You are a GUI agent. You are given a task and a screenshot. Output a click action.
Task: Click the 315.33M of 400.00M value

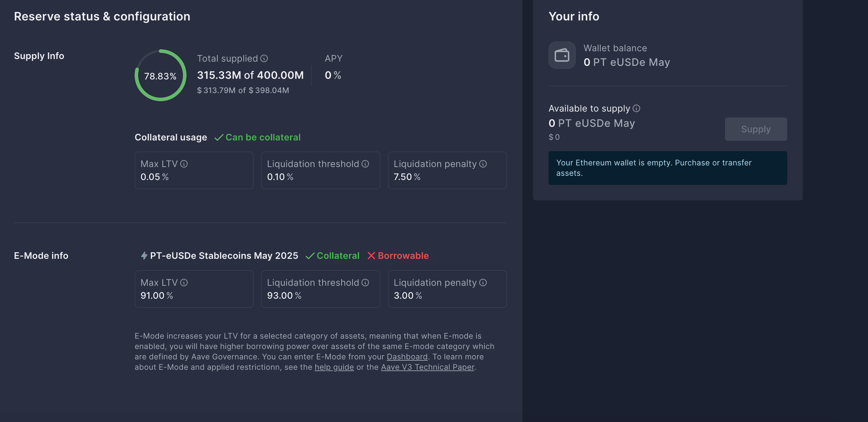[250, 75]
